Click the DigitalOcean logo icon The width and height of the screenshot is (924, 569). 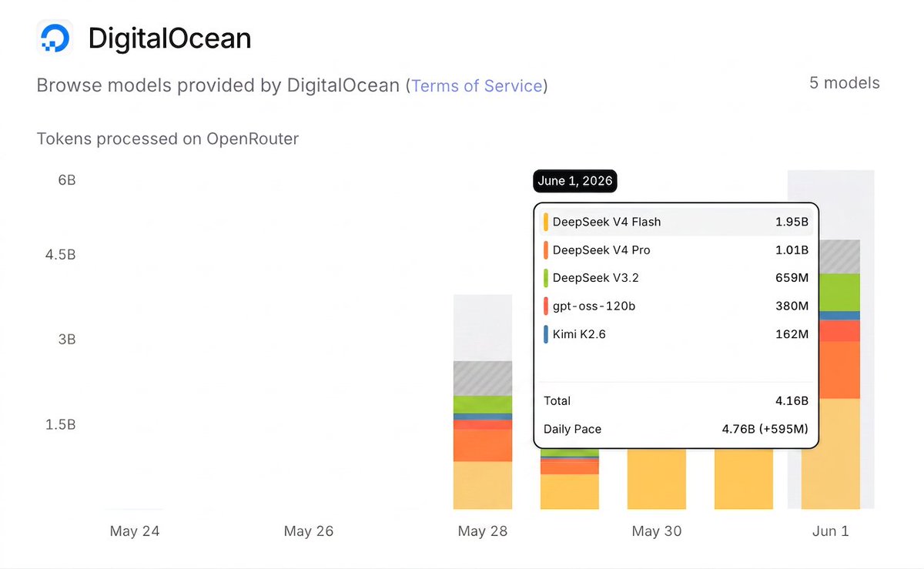[x=55, y=38]
